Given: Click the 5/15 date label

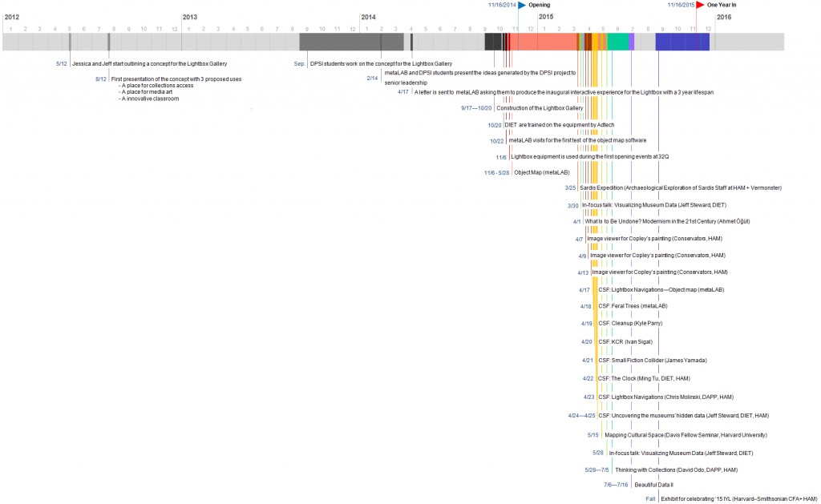Looking at the screenshot, I should 592,435.
